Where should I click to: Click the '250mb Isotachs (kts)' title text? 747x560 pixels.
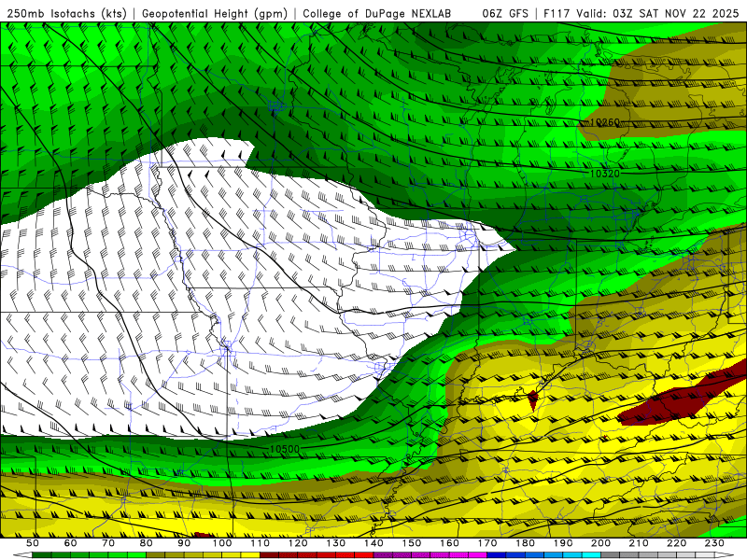[x=67, y=14]
